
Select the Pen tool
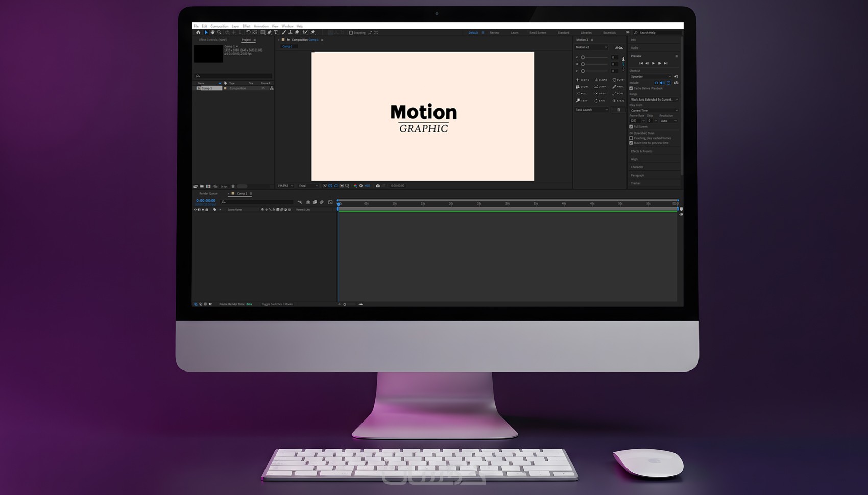click(269, 32)
